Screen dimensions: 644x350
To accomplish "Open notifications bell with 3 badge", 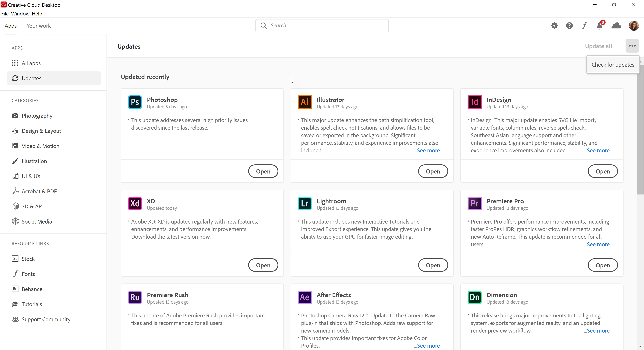I will (600, 26).
